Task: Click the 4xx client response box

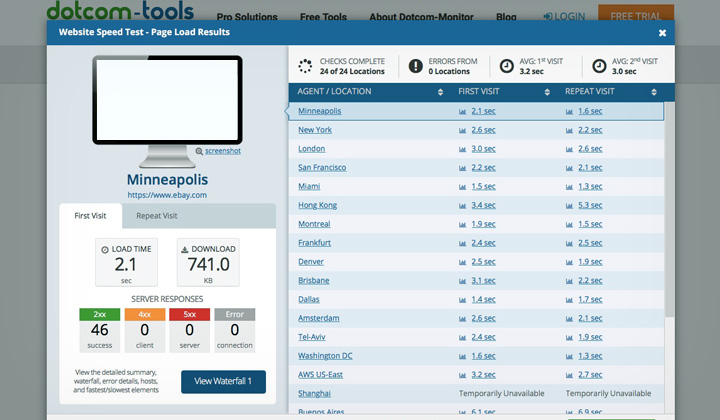Action: 145,330
